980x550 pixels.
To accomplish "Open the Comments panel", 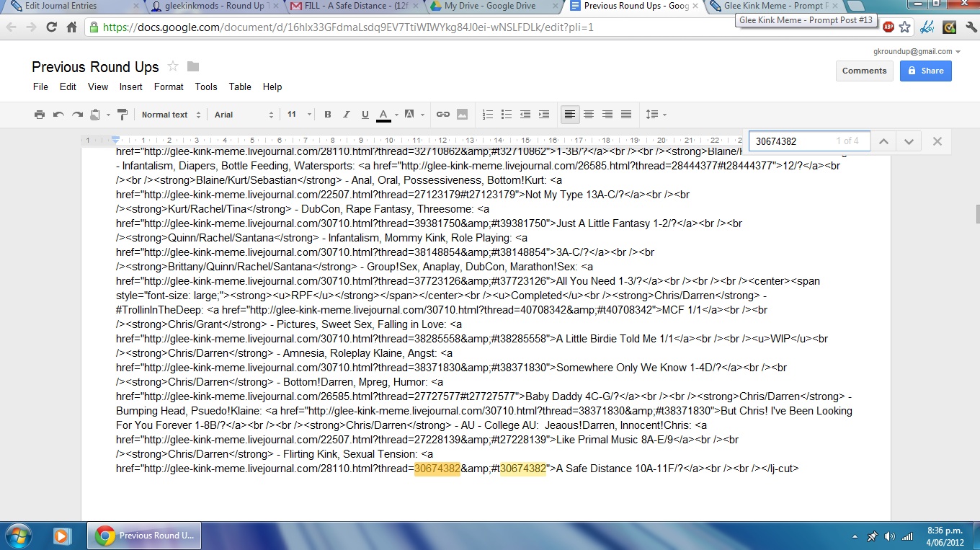I will click(864, 71).
